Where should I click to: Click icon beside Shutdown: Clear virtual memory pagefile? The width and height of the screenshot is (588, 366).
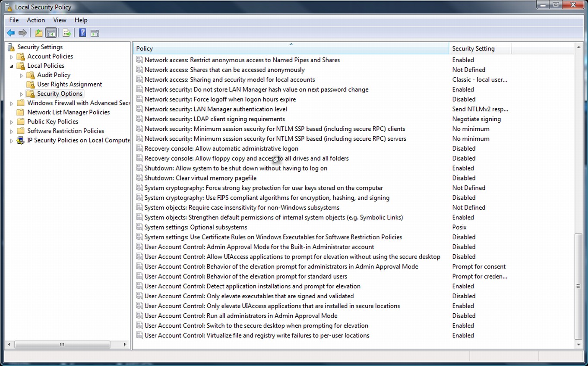tap(139, 178)
